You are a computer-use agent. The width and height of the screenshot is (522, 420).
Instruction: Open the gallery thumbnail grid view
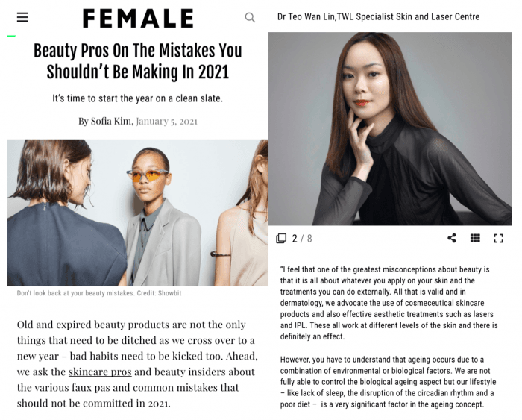[x=475, y=238]
